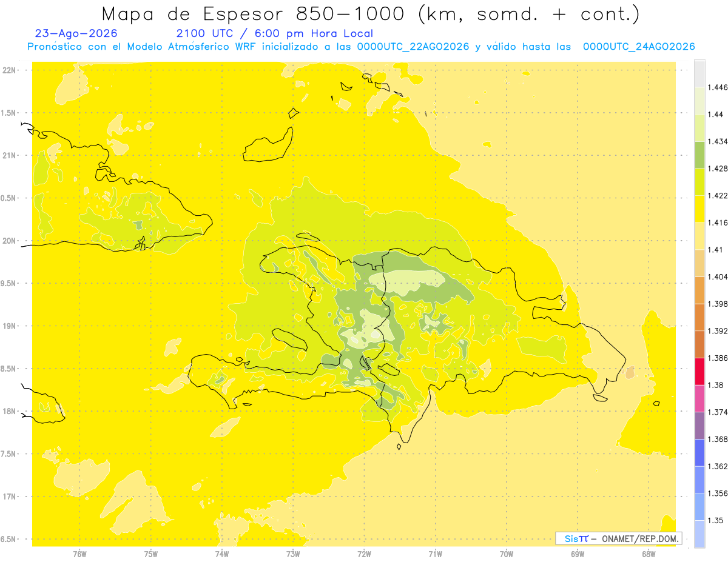Click the legend value '1.428'
The height and width of the screenshot is (562, 728).
(x=719, y=169)
